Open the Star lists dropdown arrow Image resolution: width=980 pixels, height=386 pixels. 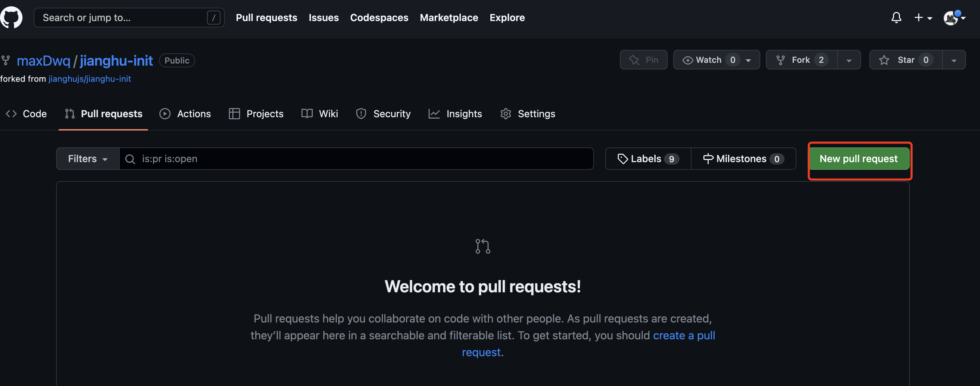click(x=953, y=60)
